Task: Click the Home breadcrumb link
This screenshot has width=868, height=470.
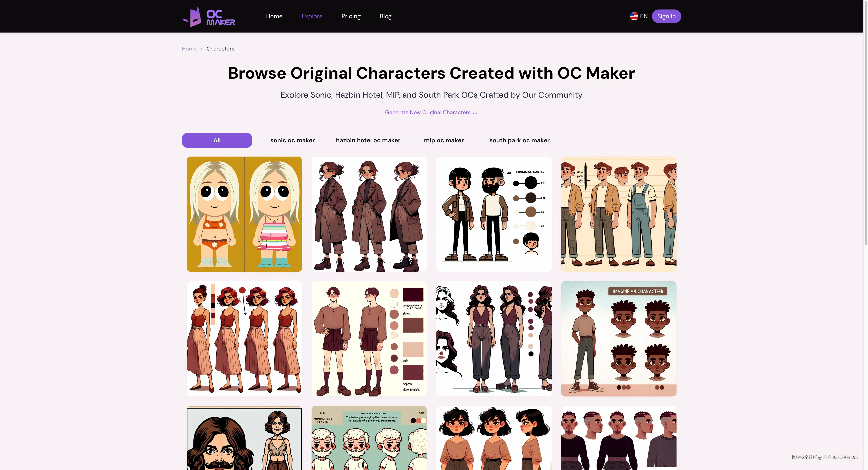Action: pyautogui.click(x=189, y=48)
